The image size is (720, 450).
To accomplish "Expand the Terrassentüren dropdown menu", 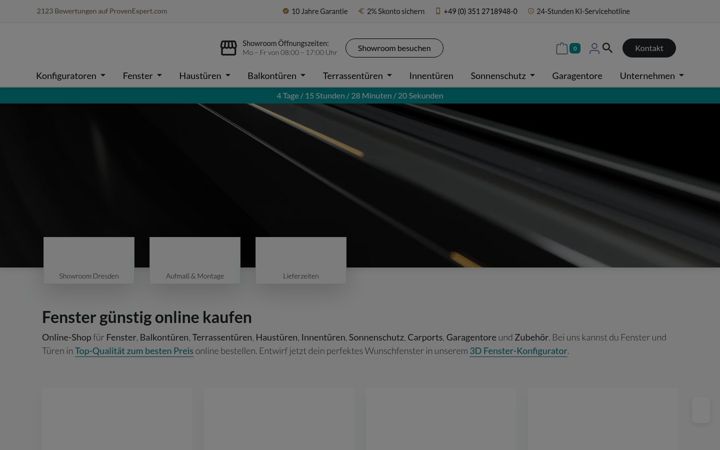I will click(x=357, y=76).
